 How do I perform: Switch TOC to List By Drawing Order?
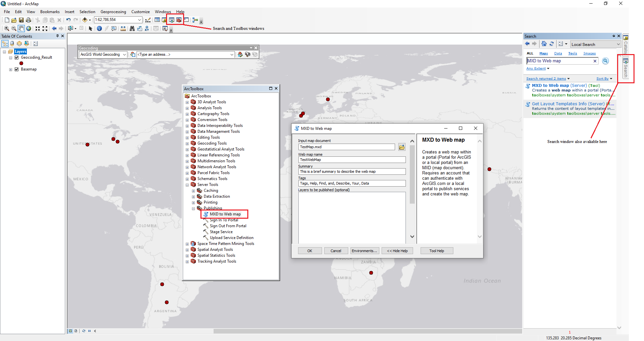pyautogui.click(x=5, y=44)
